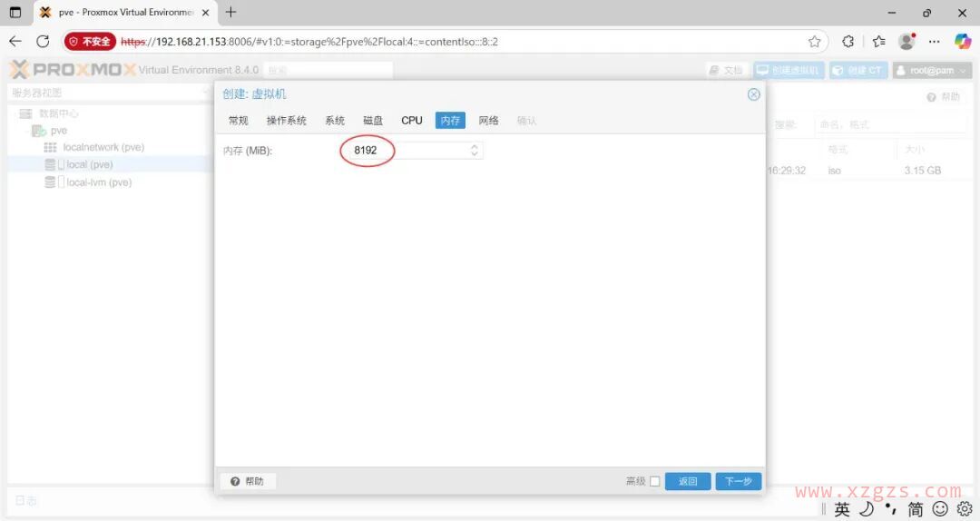This screenshot has height=521, width=980.
Task: Select the 内存 tab
Action: (x=450, y=121)
